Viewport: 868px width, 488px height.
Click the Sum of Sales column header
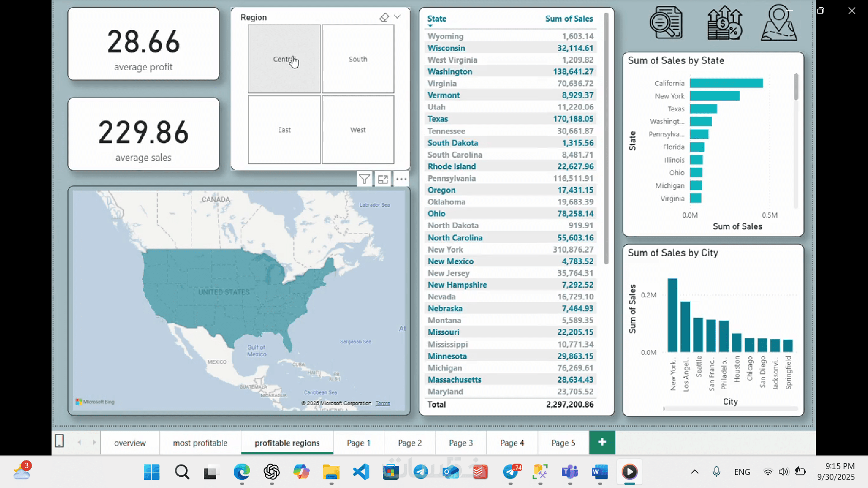[x=569, y=19]
